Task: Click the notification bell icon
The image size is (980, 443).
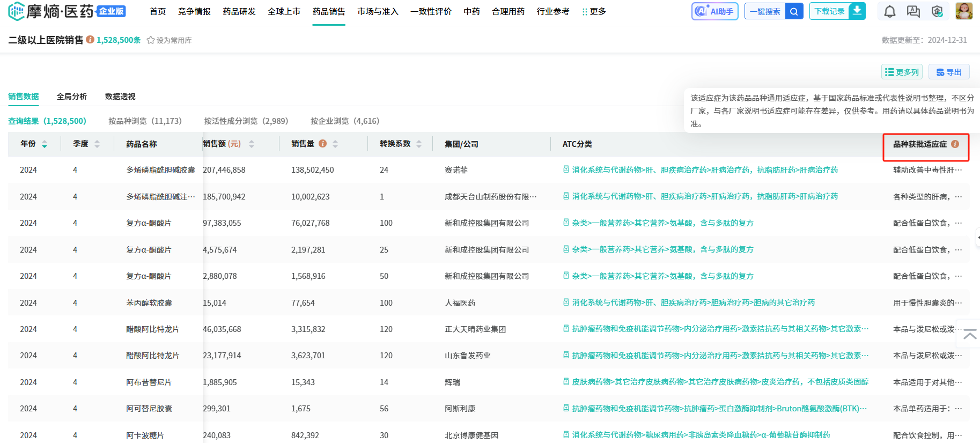Action: click(889, 11)
